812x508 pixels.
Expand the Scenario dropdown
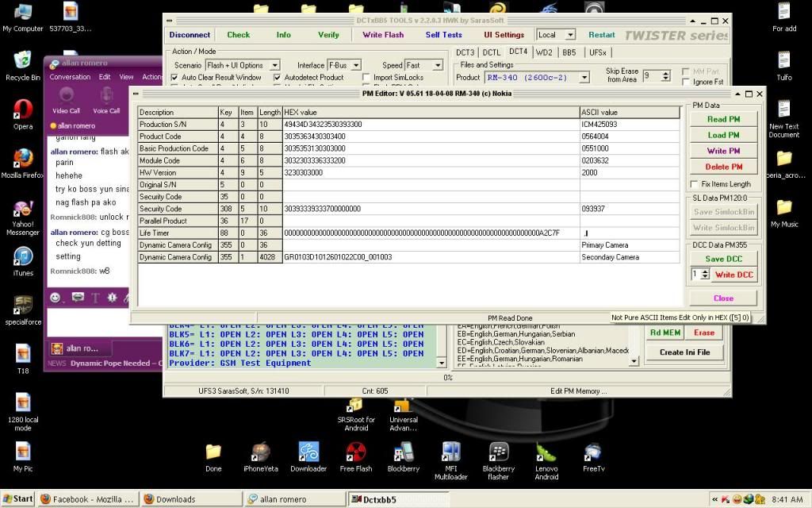(x=274, y=65)
